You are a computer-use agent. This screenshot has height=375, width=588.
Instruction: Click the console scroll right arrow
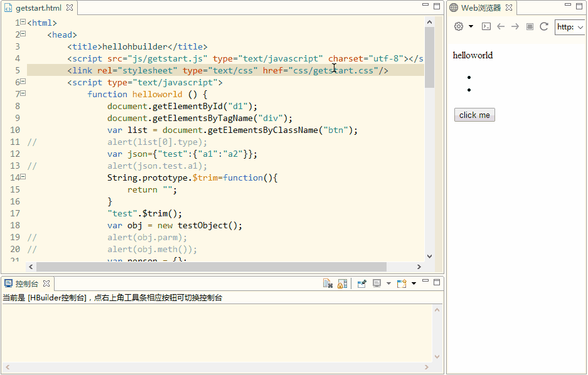[426, 367]
